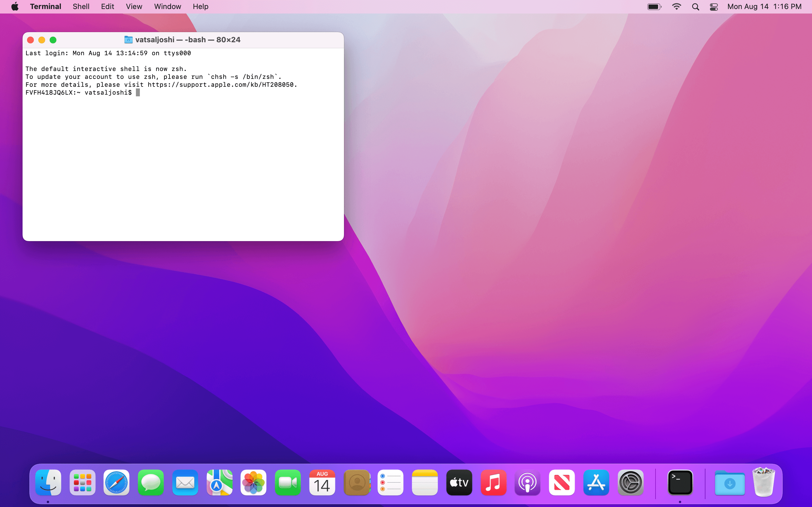Click the Wi-Fi status icon
Image resolution: width=812 pixels, height=507 pixels.
pos(676,7)
